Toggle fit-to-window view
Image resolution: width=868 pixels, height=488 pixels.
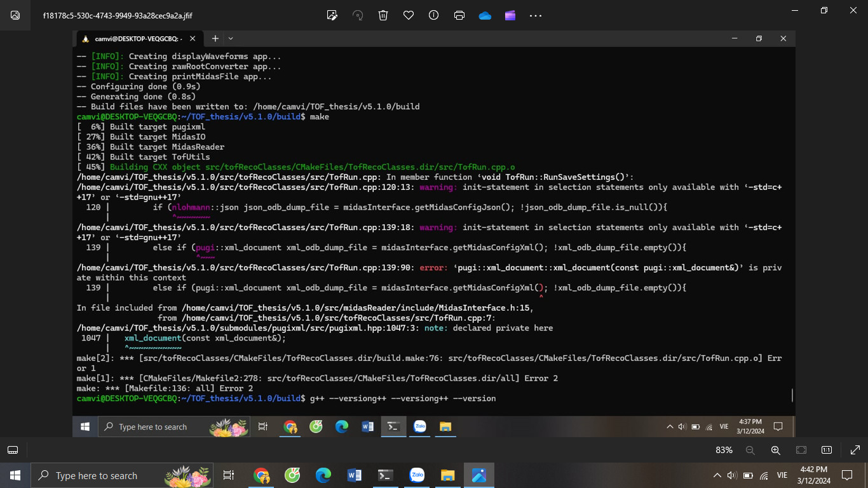pyautogui.click(x=801, y=450)
